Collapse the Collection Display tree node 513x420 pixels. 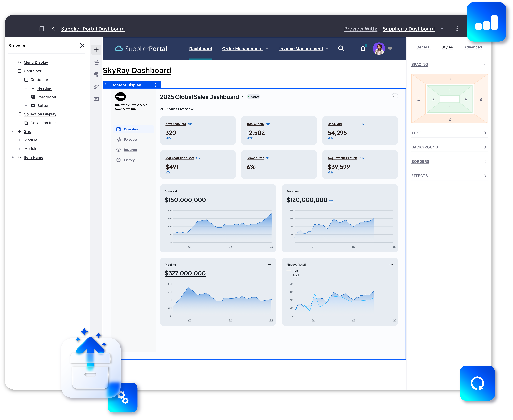[x=13, y=114]
